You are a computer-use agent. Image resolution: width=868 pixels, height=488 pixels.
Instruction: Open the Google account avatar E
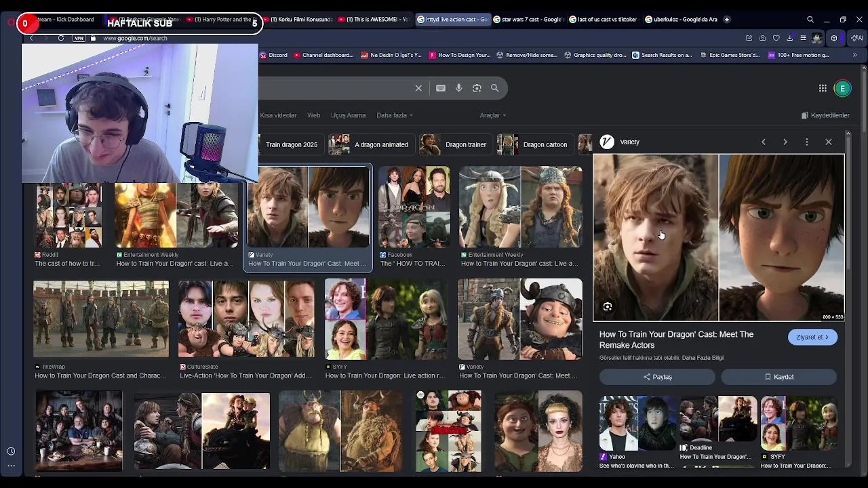[x=842, y=88]
